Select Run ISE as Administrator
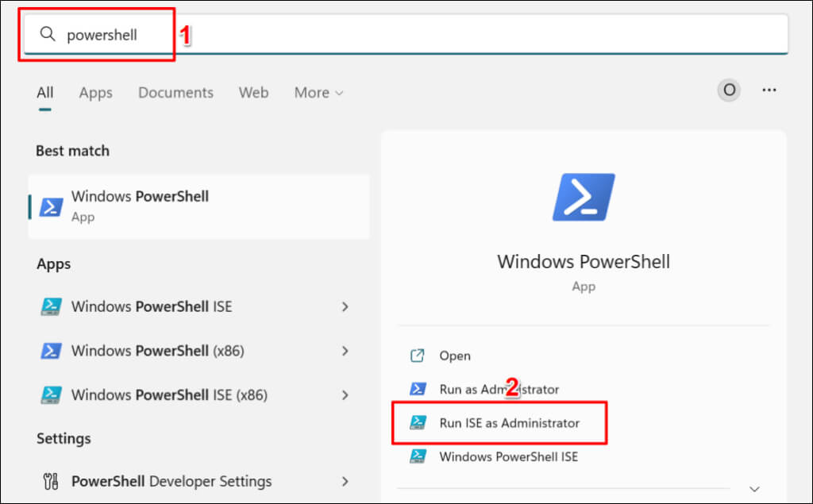 pos(509,423)
